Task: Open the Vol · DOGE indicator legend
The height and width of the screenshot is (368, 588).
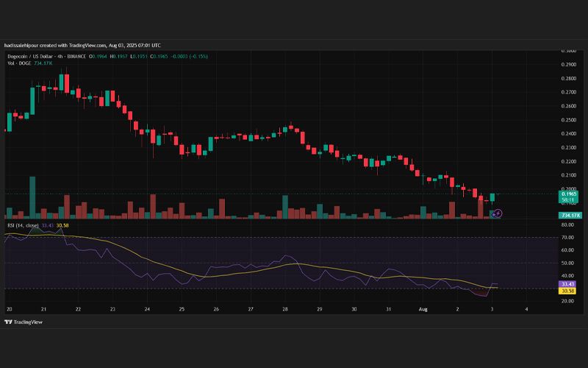Action: pyautogui.click(x=20, y=63)
